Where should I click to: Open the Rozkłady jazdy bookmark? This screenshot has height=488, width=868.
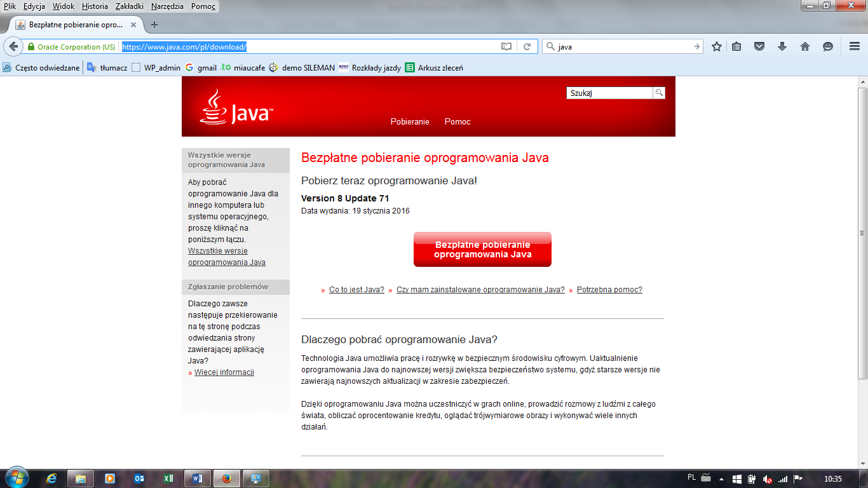coord(370,67)
